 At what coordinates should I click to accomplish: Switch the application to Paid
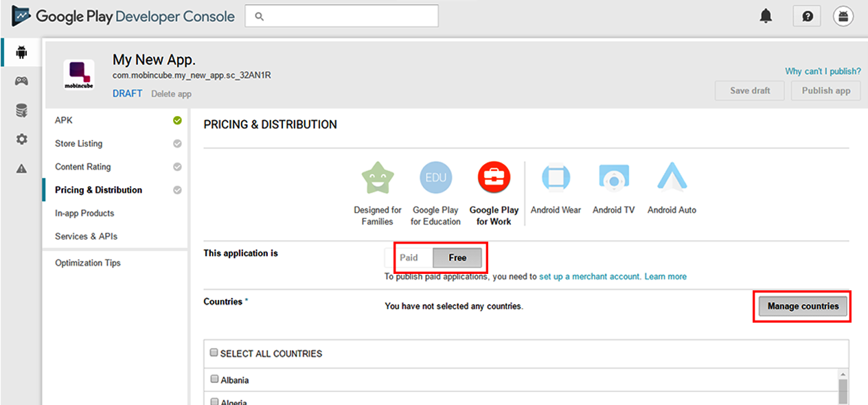tap(409, 258)
